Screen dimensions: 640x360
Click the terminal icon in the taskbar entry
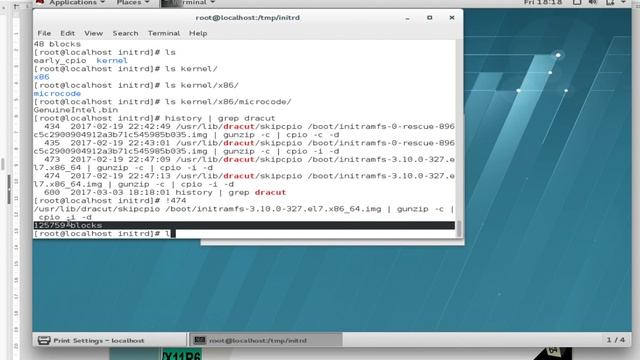click(x=200, y=340)
